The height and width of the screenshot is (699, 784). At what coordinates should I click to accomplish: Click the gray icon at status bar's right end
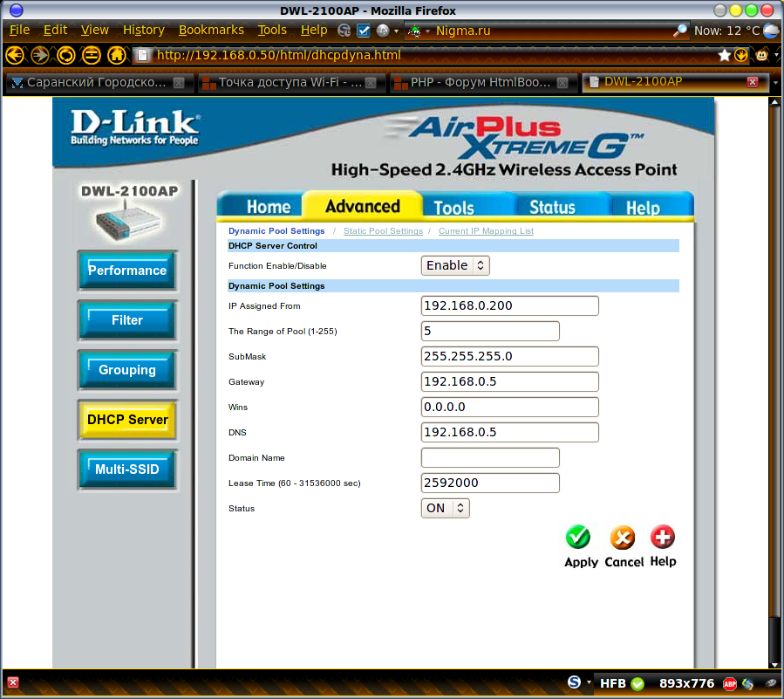tap(772, 683)
